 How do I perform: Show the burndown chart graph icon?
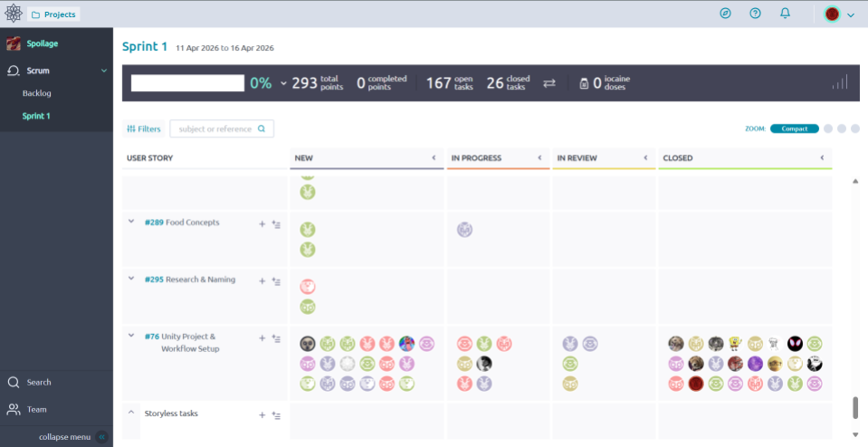(x=840, y=82)
